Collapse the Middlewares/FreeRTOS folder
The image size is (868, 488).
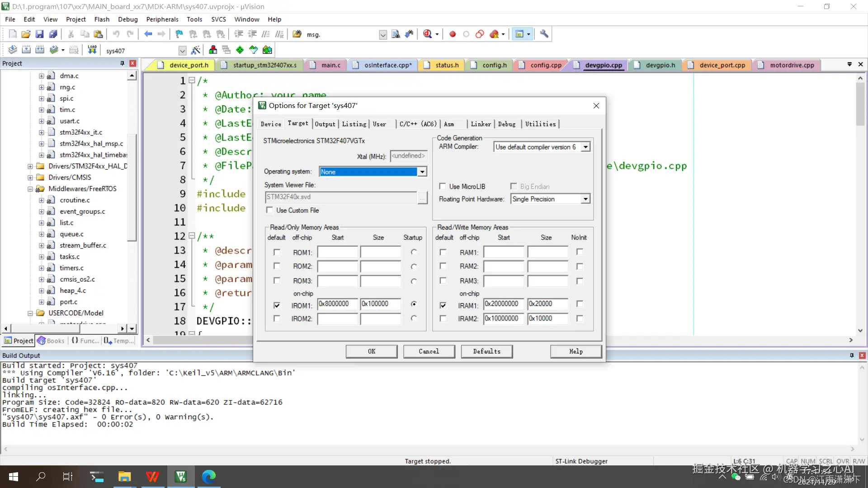point(30,189)
